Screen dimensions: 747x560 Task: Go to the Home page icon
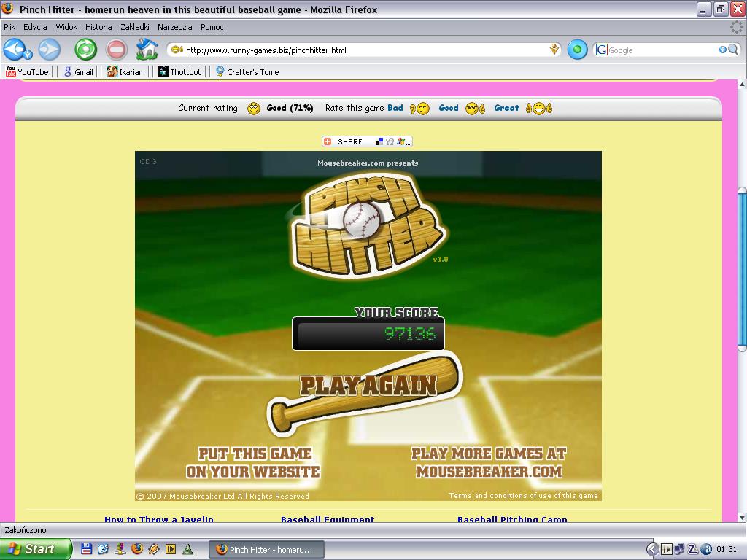[x=147, y=49]
